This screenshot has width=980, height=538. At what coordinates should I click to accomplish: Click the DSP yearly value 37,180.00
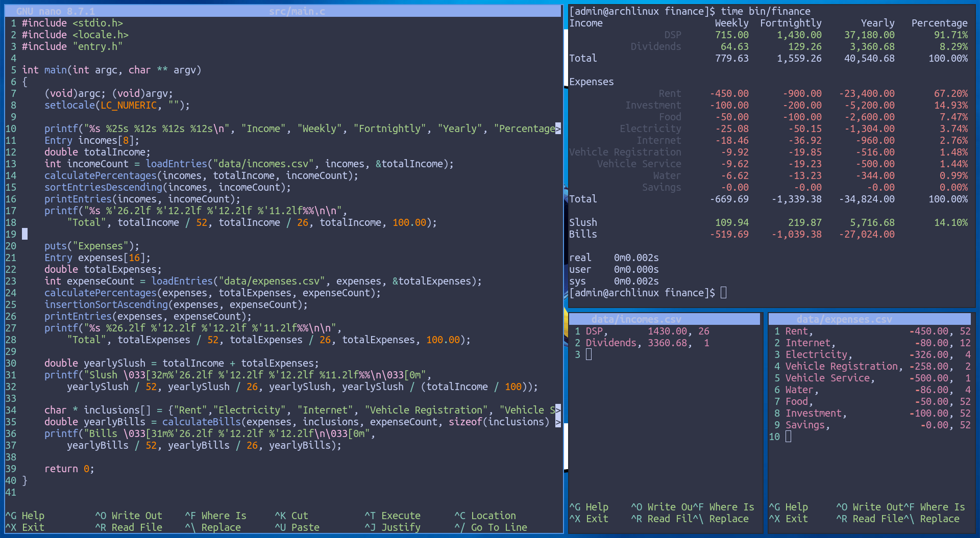click(x=869, y=35)
